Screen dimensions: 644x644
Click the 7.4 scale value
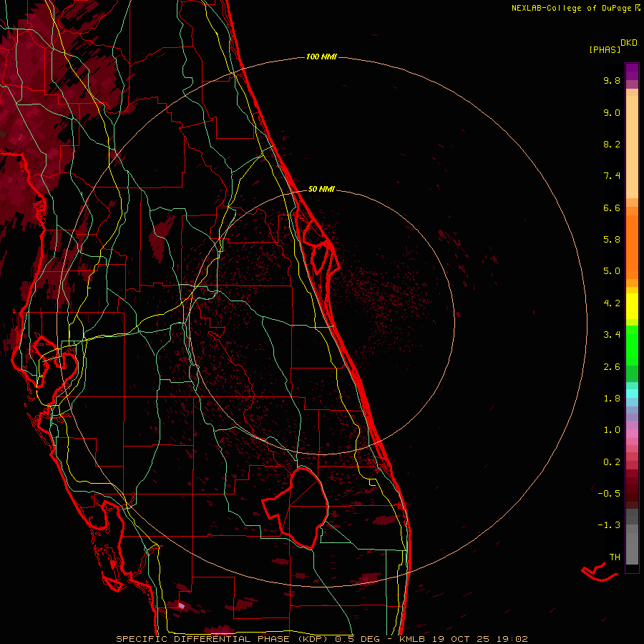pyautogui.click(x=612, y=176)
